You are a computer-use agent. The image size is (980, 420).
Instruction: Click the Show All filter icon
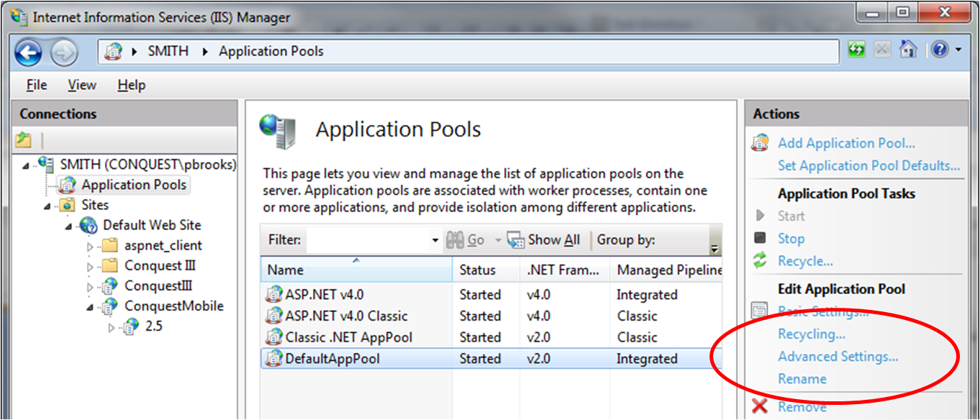click(516, 240)
